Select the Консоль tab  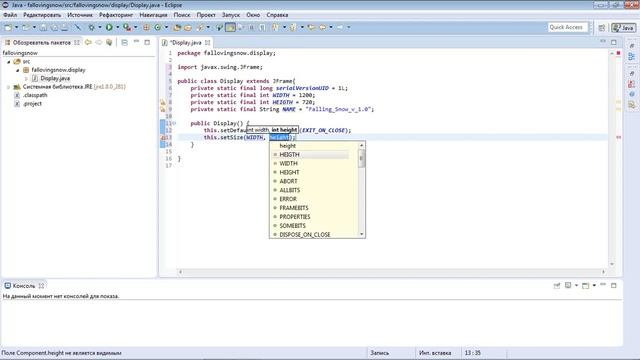pyautogui.click(x=24, y=286)
